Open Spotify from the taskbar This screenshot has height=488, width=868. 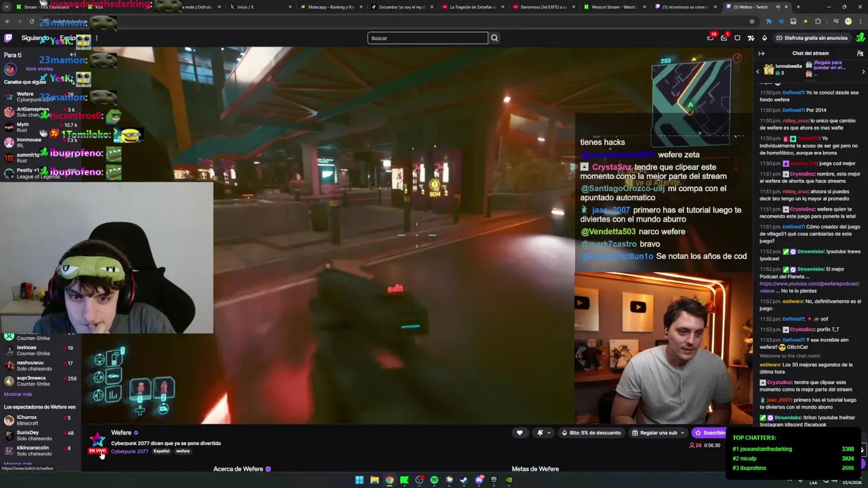click(434, 480)
